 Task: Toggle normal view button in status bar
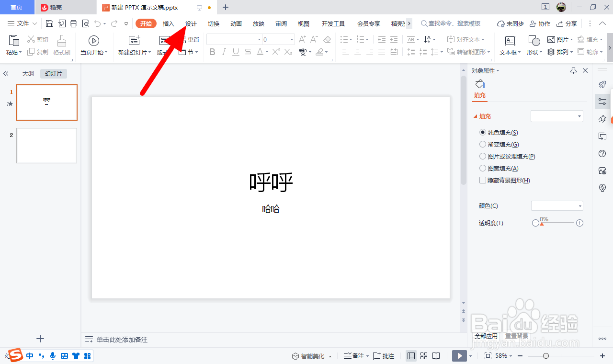click(x=411, y=356)
